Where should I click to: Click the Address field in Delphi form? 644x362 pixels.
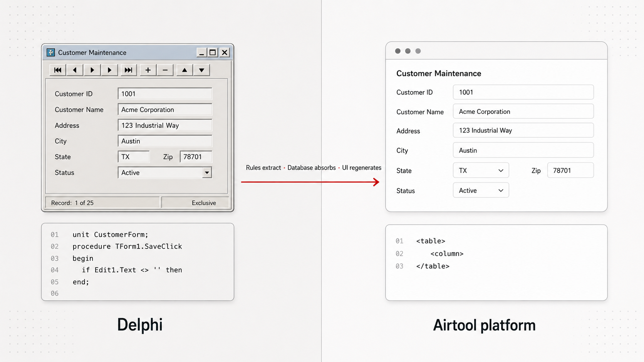tap(165, 125)
